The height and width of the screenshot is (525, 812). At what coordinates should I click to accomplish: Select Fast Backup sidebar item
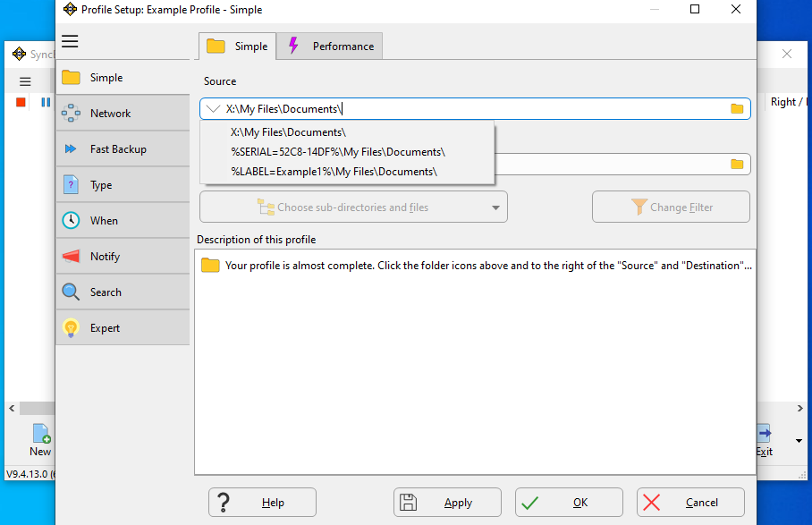tap(123, 149)
